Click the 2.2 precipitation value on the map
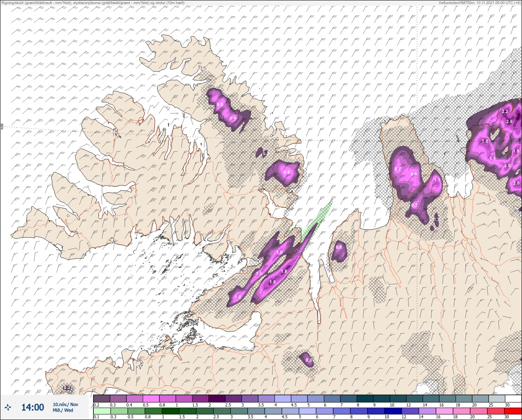This screenshot has width=522, height=420. point(504,111)
